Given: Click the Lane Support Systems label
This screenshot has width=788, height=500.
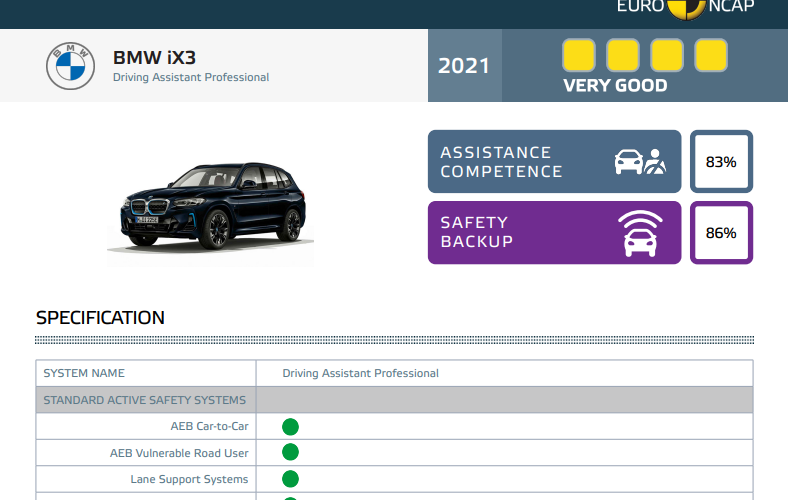Looking at the screenshot, I should pos(189,479).
